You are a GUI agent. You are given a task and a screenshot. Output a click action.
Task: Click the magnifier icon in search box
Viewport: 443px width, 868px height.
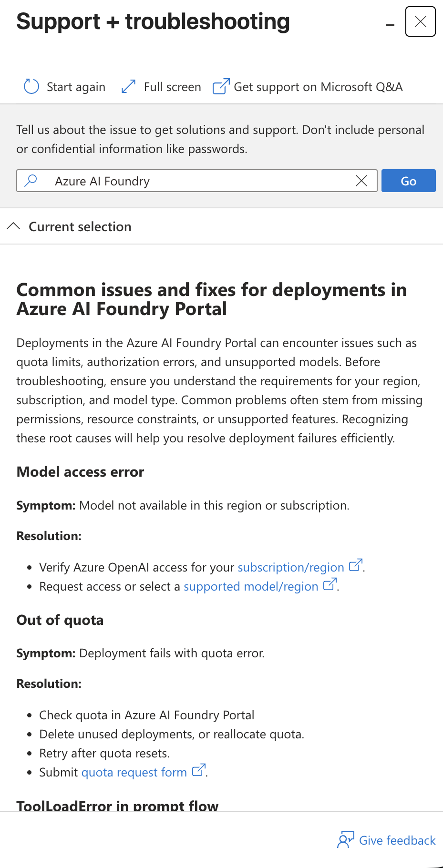pos(31,181)
